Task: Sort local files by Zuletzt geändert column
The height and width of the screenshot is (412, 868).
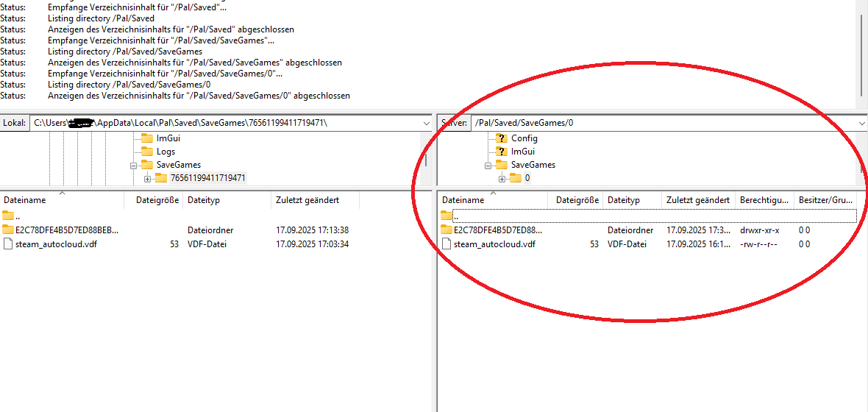Action: tap(307, 200)
